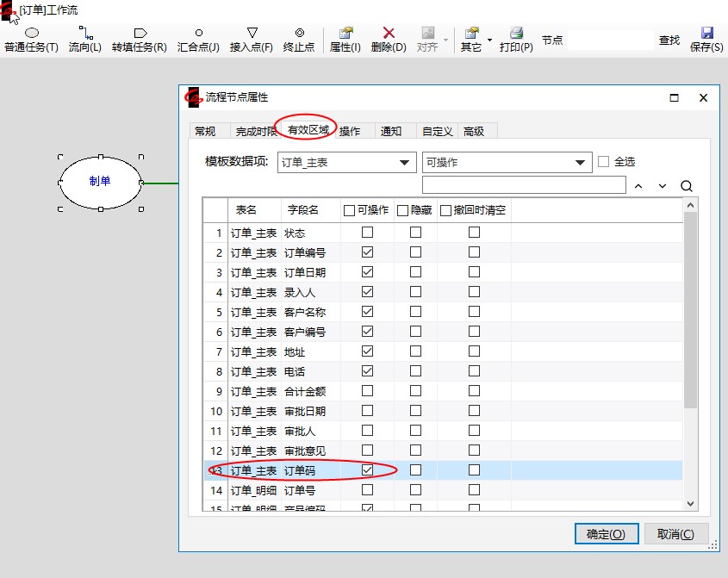Select the 普通任务(T) node tool
The image size is (728, 578).
point(31,40)
